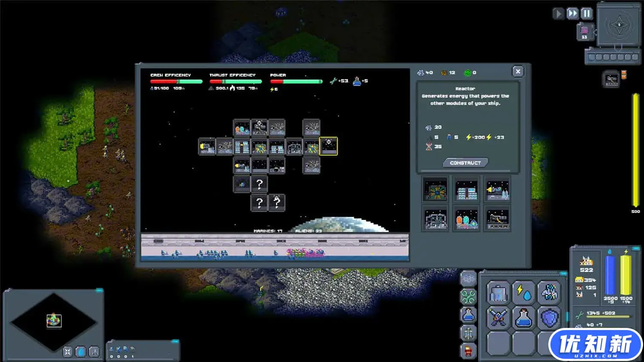Click the green biomass counter icon
644x362 pixels.
[467, 73]
